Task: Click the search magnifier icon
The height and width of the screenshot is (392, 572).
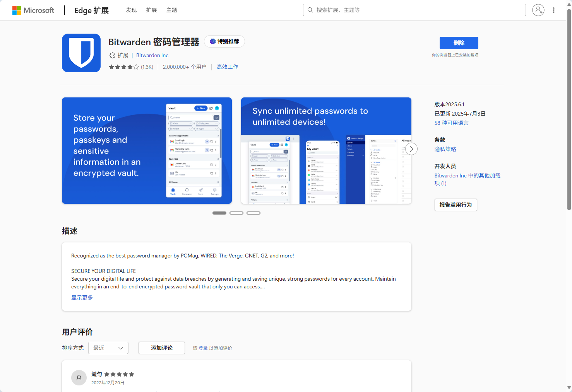Action: (310, 10)
